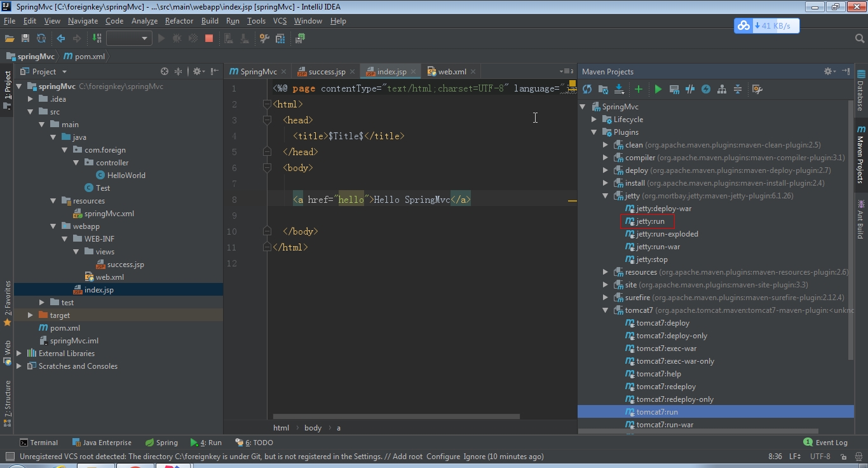Open the Navigate menu
Screen dimensions: 868x468
click(x=83, y=21)
